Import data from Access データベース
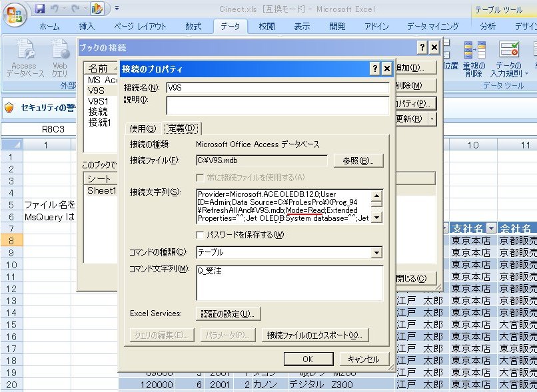 click(x=25, y=58)
